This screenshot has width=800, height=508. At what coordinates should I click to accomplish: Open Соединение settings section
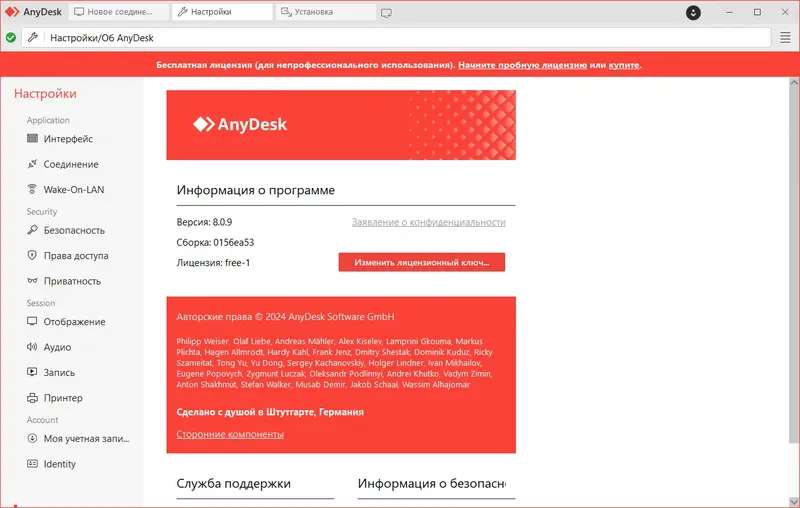(x=71, y=164)
